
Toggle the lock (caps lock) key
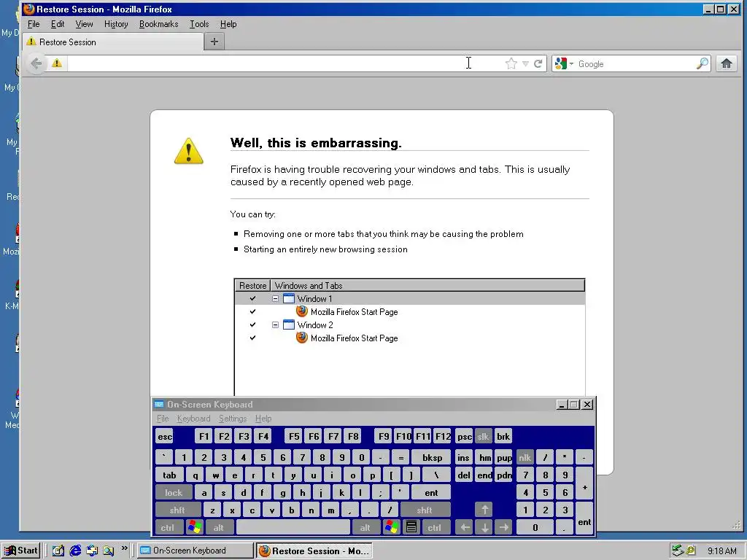(174, 492)
